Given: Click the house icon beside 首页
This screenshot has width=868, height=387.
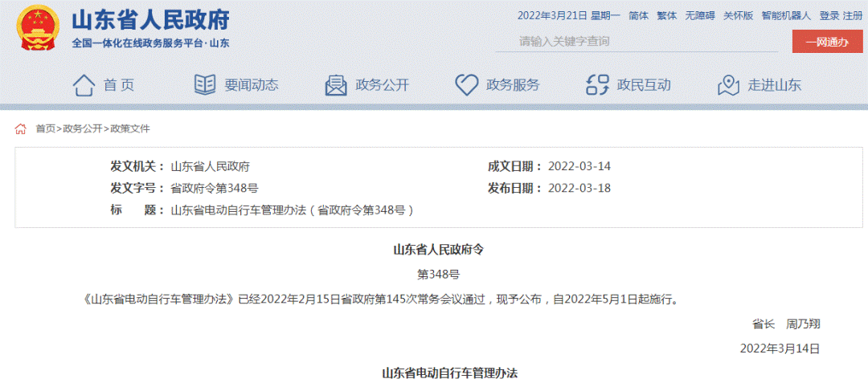Looking at the screenshot, I should coord(84,84).
